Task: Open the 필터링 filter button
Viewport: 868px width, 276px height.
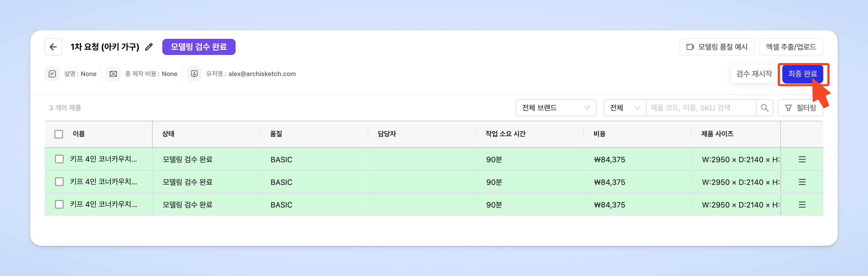Action: (800, 108)
